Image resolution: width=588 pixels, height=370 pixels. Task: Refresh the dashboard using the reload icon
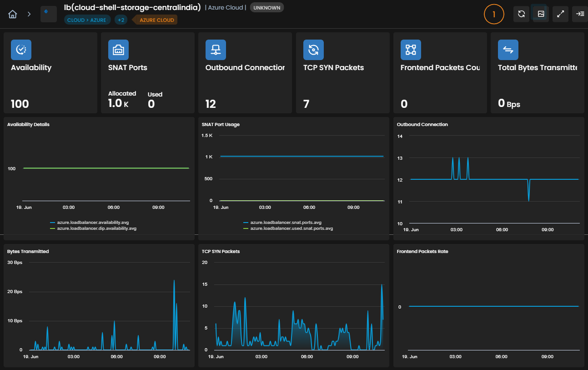tap(521, 14)
